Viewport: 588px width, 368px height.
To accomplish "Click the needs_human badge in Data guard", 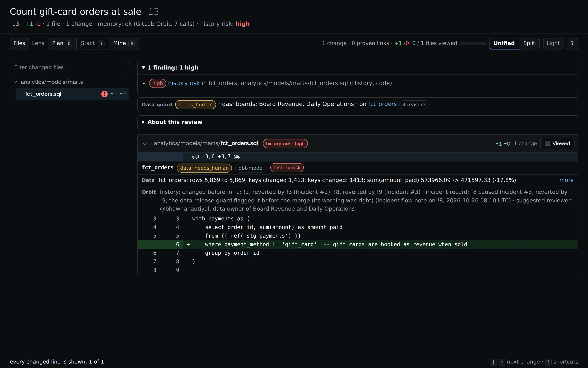I will (195, 105).
